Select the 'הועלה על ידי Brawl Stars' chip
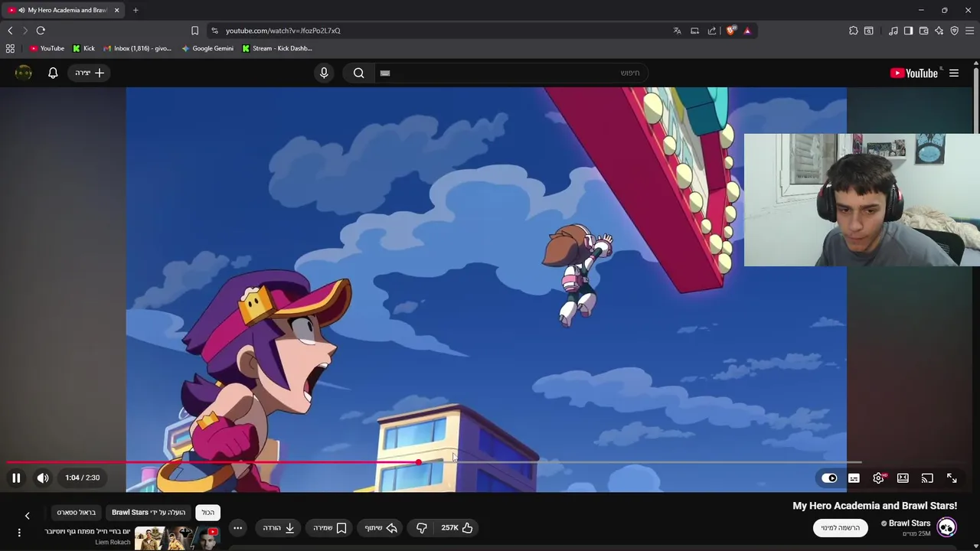 [149, 512]
